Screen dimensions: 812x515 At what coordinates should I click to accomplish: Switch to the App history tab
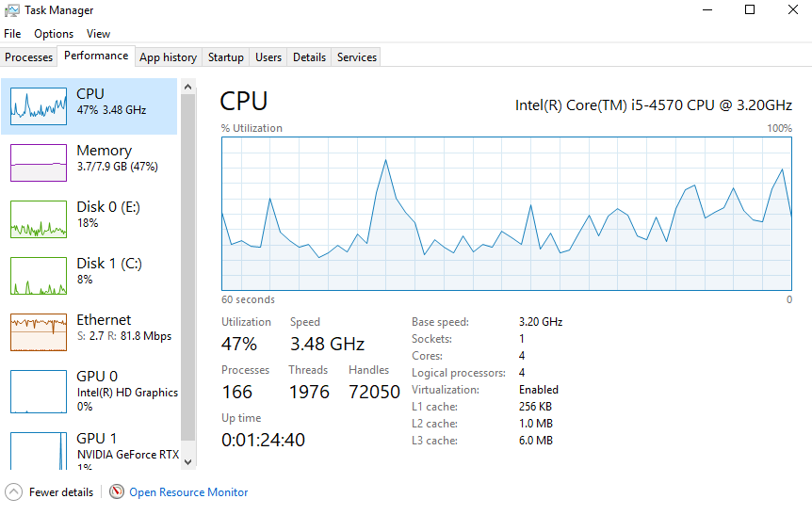[168, 57]
